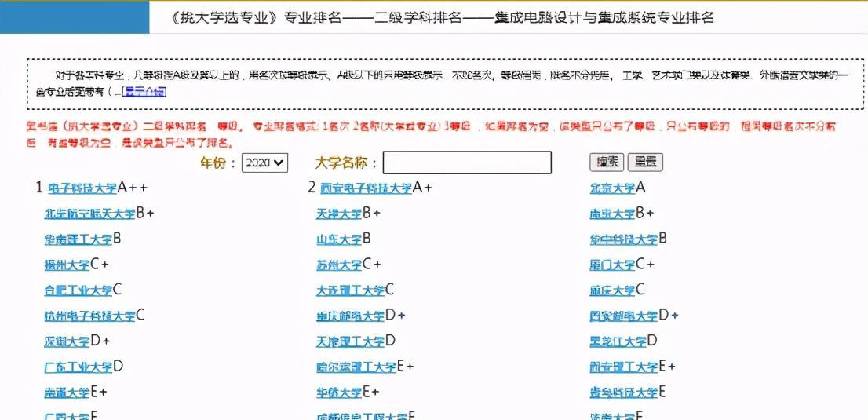Click the rank number 1 before 电子科技大学
Image resolution: width=868 pixels, height=420 pixels.
(x=39, y=188)
